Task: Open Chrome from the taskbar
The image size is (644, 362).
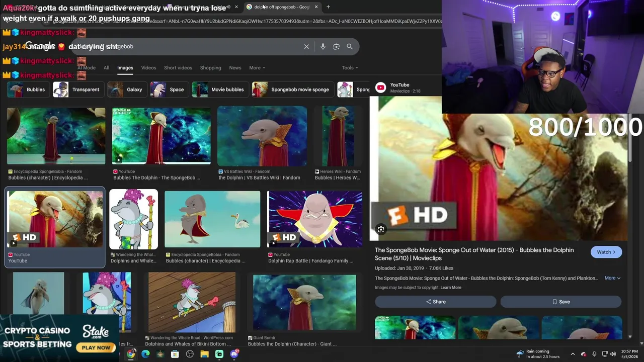Action: pos(131,354)
